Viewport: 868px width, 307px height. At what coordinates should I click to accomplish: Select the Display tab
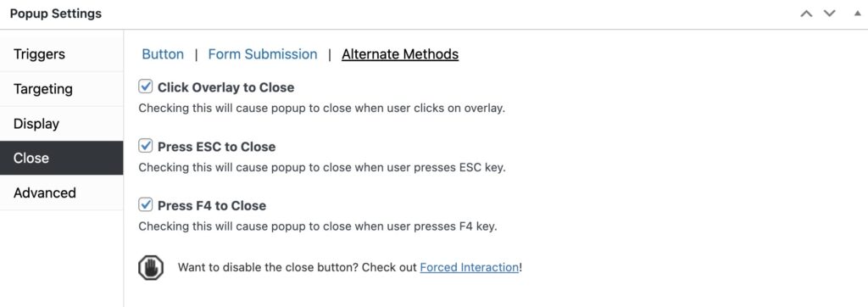pos(61,124)
